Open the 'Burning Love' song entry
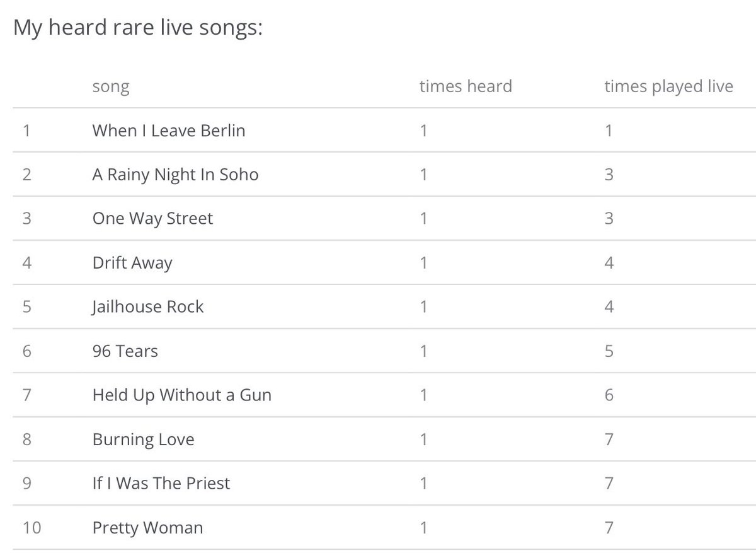756x553 pixels. click(x=143, y=439)
